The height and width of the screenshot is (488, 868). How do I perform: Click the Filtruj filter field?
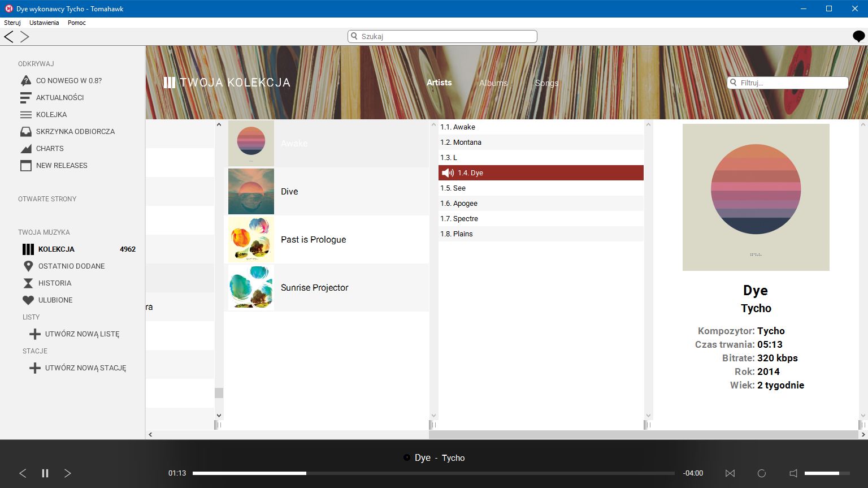pyautogui.click(x=788, y=83)
